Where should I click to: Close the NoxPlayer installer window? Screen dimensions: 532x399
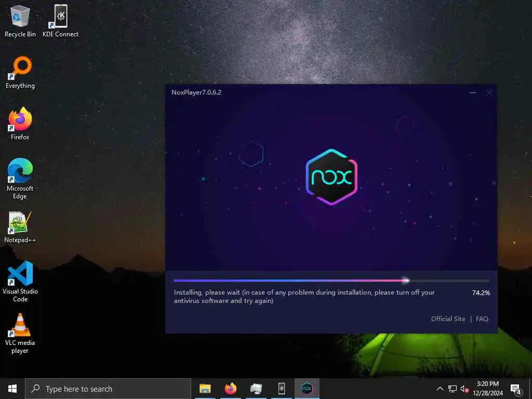[x=489, y=92]
